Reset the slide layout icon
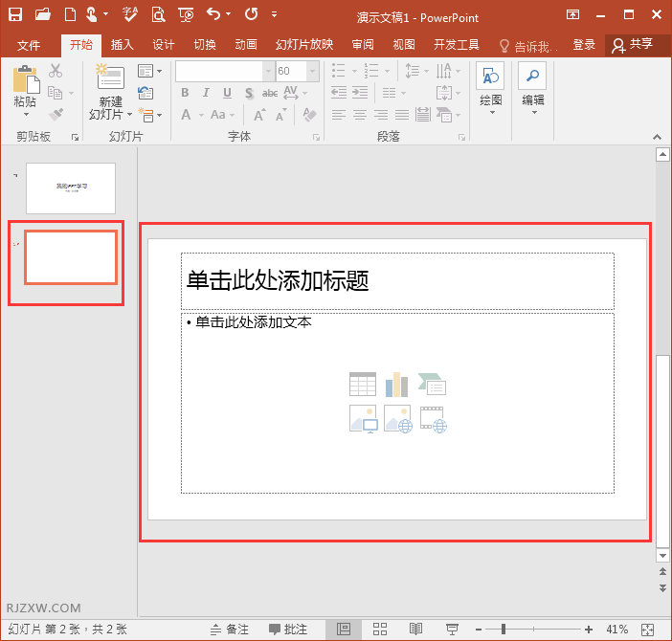672x641 pixels. pyautogui.click(x=146, y=93)
